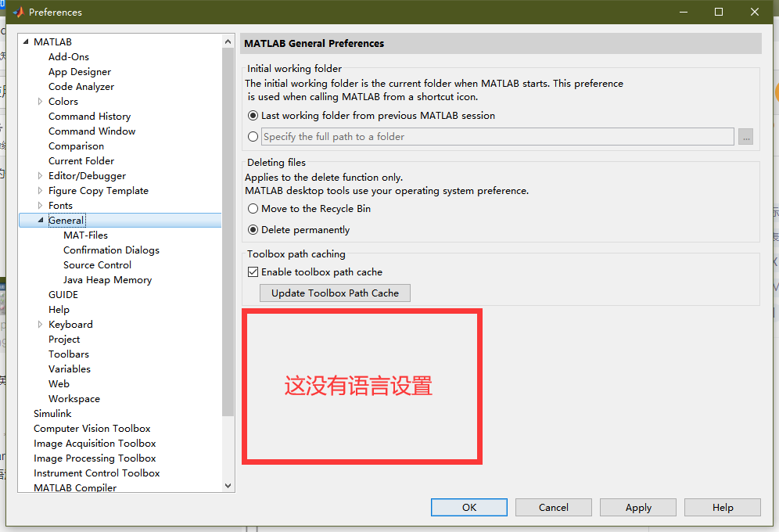Open Project preferences

(64, 340)
